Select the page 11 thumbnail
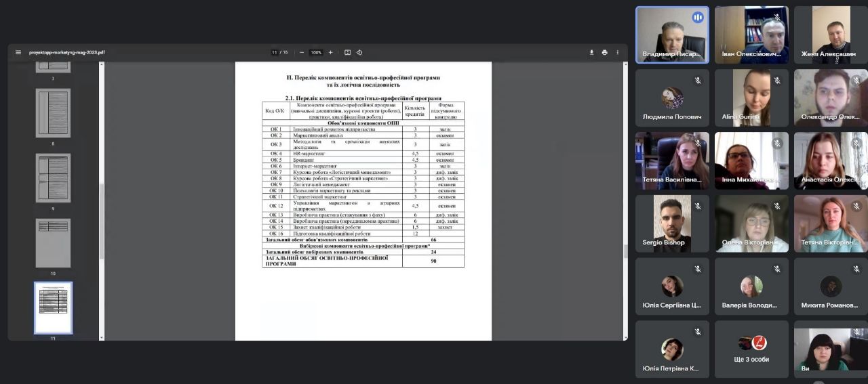The image size is (868, 384). pyautogui.click(x=53, y=308)
